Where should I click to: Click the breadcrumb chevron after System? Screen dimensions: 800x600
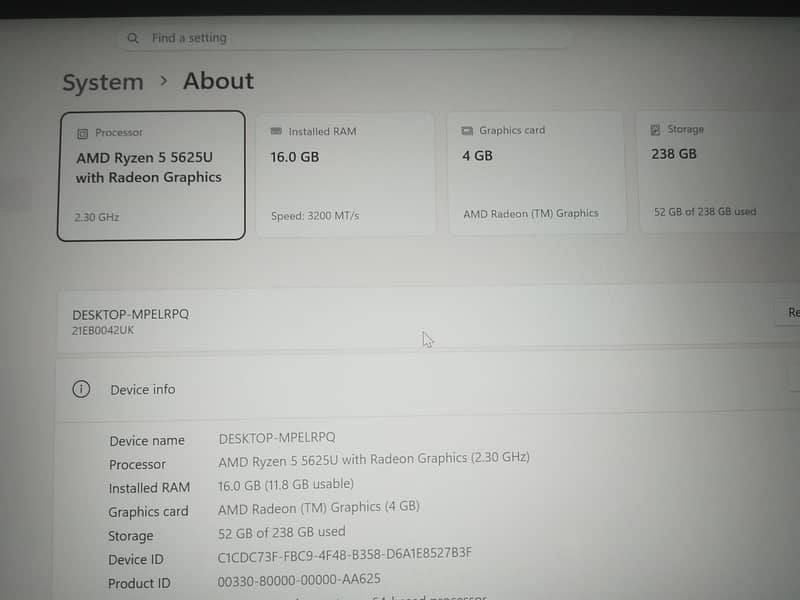163,81
